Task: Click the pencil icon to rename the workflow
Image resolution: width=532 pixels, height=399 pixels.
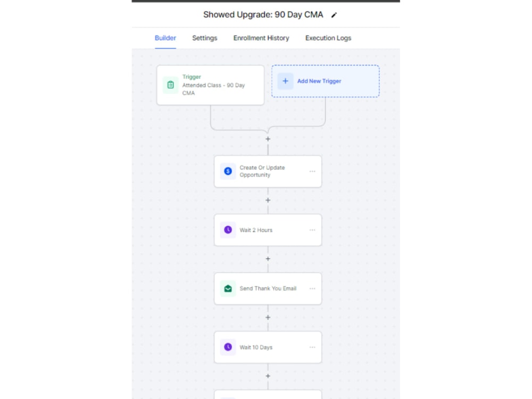Action: click(x=334, y=15)
